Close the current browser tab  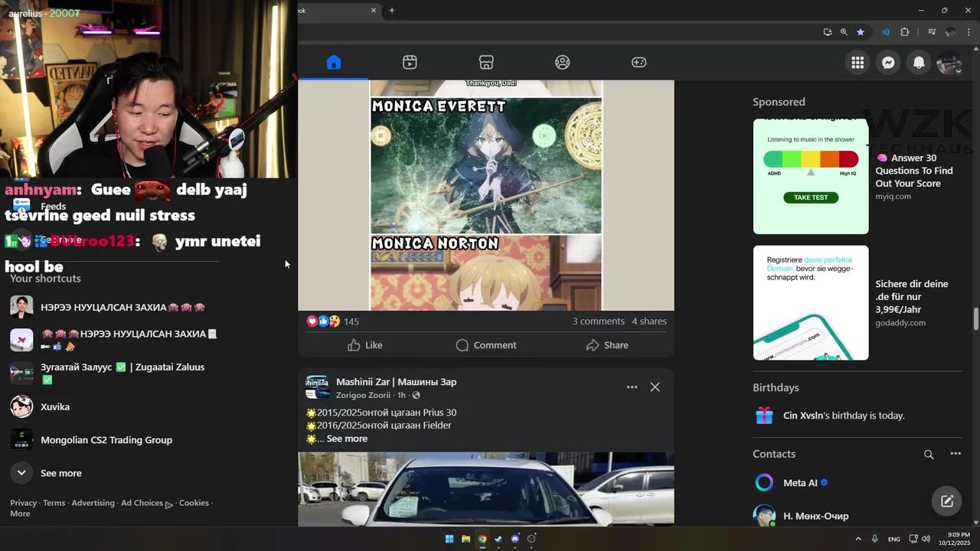pyautogui.click(x=374, y=10)
